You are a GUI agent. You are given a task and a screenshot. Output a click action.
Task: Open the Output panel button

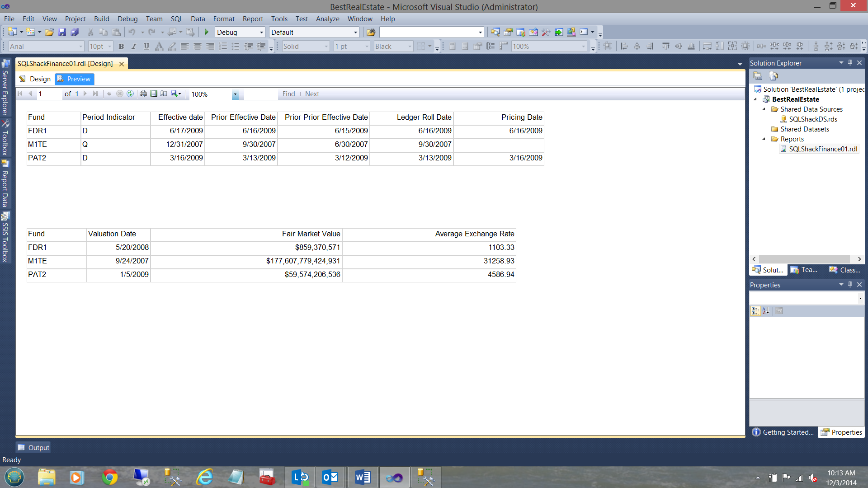click(33, 447)
